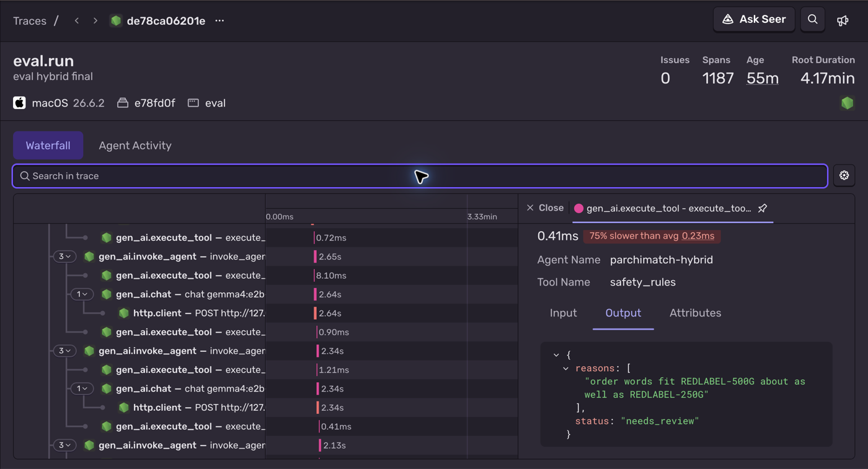
Task: Switch to the Agent Activity tab
Action: point(135,146)
